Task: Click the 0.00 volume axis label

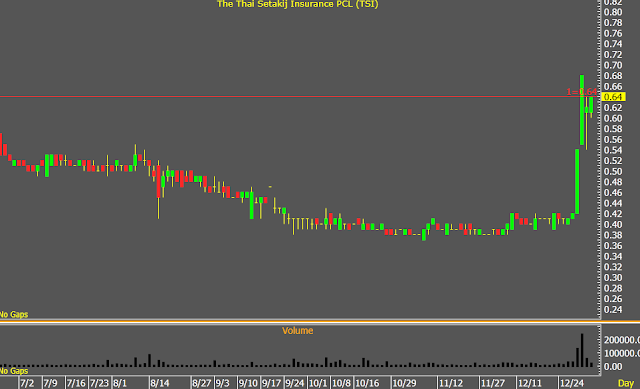Action: pos(613,367)
